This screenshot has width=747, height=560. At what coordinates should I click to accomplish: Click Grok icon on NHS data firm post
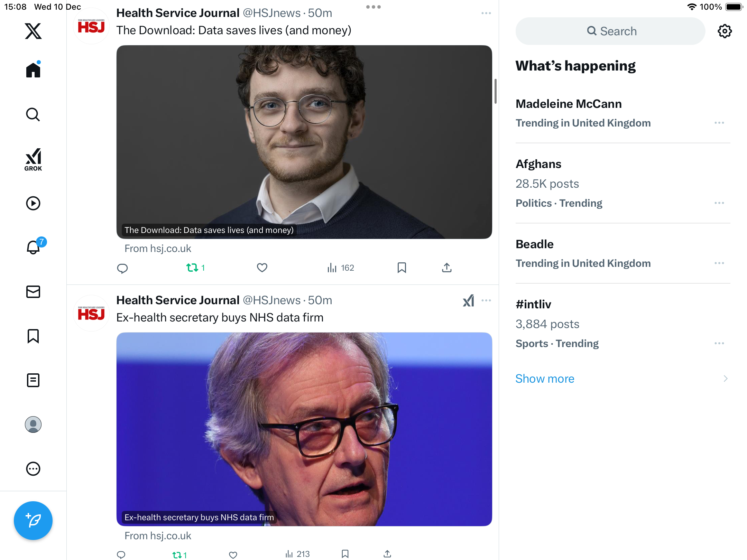click(x=468, y=300)
